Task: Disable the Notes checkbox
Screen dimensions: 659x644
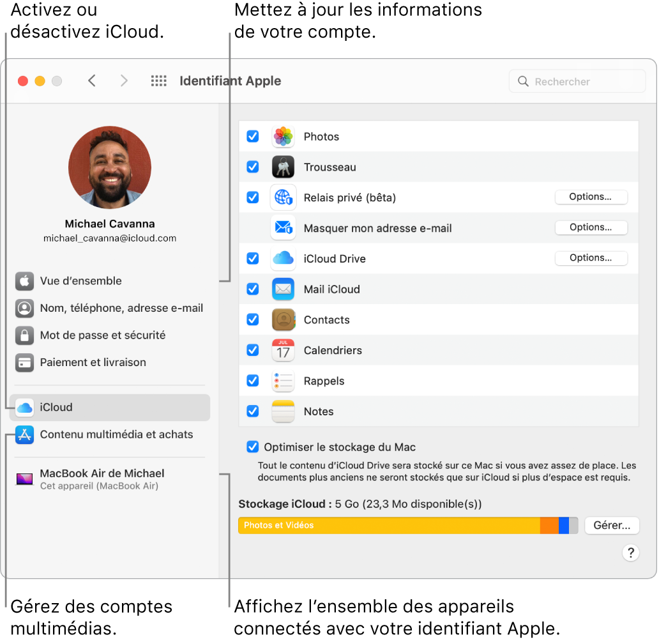Action: coord(253,411)
